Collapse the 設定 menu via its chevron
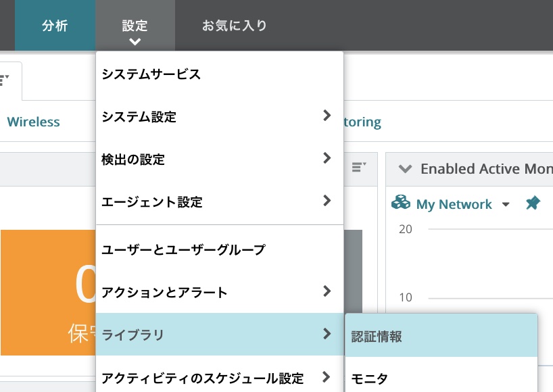This screenshot has width=553, height=392. tap(135, 42)
